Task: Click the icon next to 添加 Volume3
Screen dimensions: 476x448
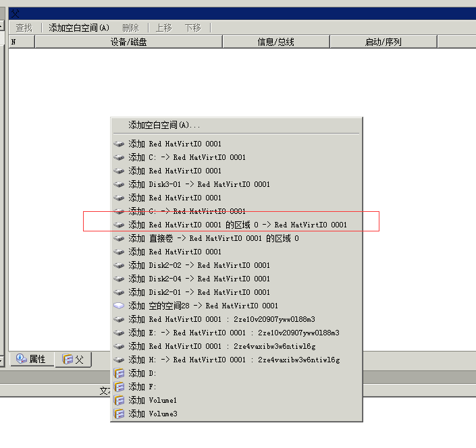Action: (x=120, y=414)
